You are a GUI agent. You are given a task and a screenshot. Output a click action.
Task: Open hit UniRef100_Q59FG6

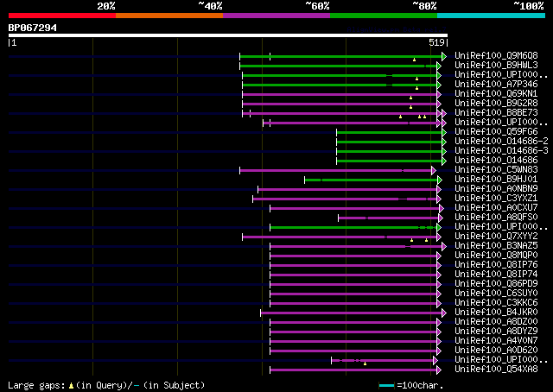[496, 132]
